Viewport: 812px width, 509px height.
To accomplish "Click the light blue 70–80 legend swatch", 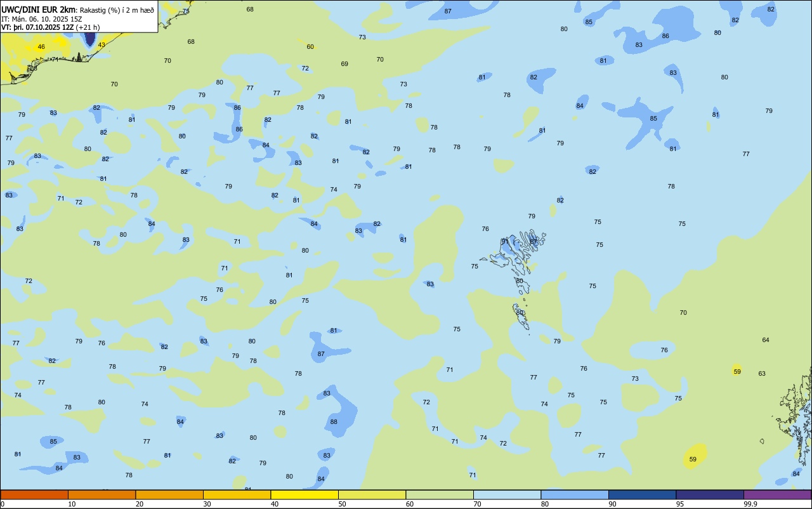I will 507,494.
